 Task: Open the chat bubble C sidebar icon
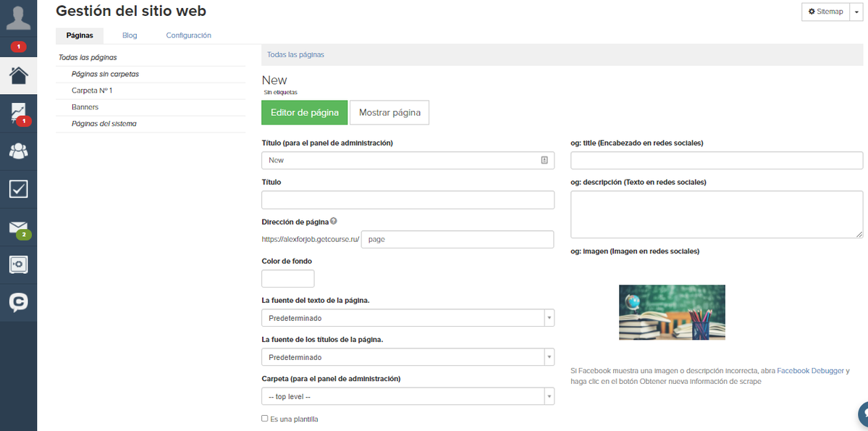[x=18, y=303]
